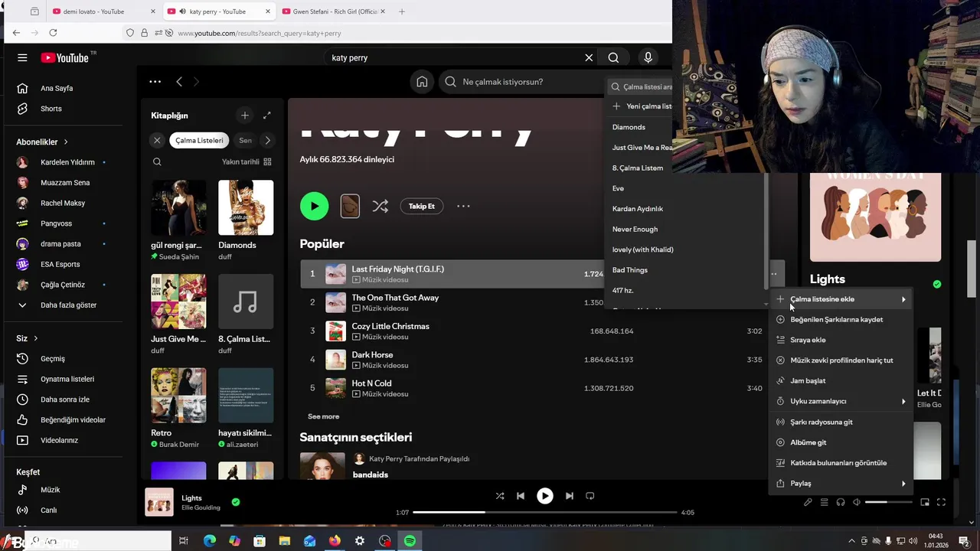Open Firefox from the taskbar
980x551 pixels.
click(335, 541)
